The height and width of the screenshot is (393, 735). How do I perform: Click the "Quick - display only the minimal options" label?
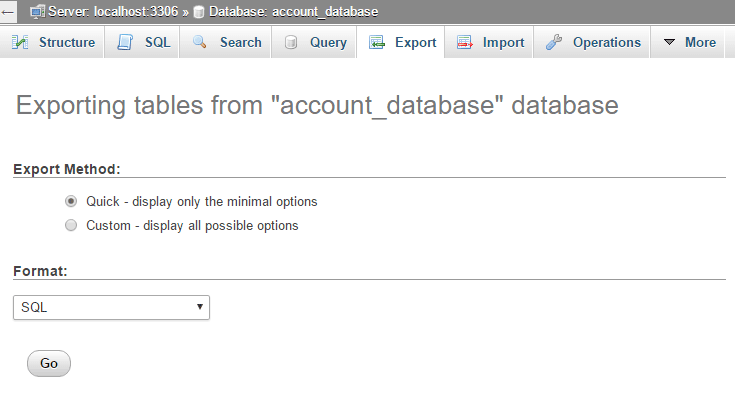[202, 202]
